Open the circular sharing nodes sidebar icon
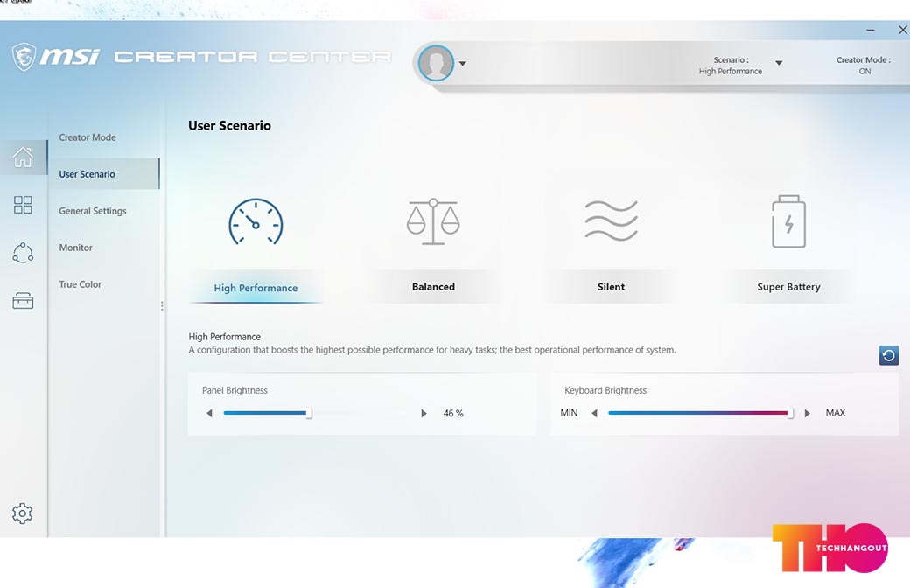 pyautogui.click(x=23, y=253)
